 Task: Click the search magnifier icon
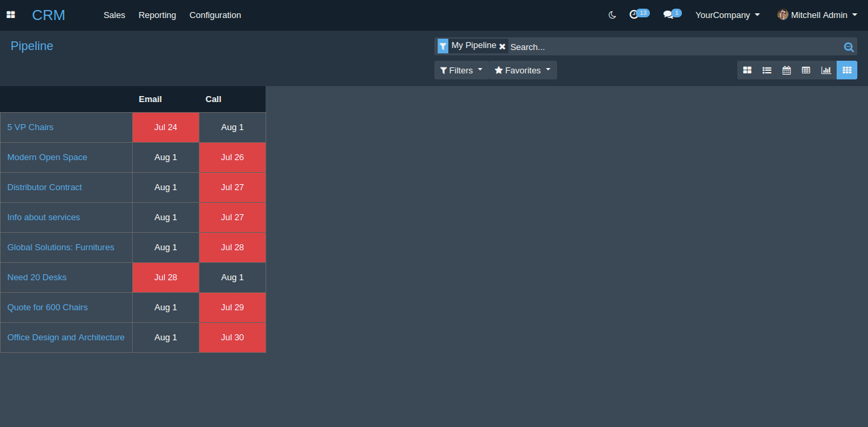849,47
